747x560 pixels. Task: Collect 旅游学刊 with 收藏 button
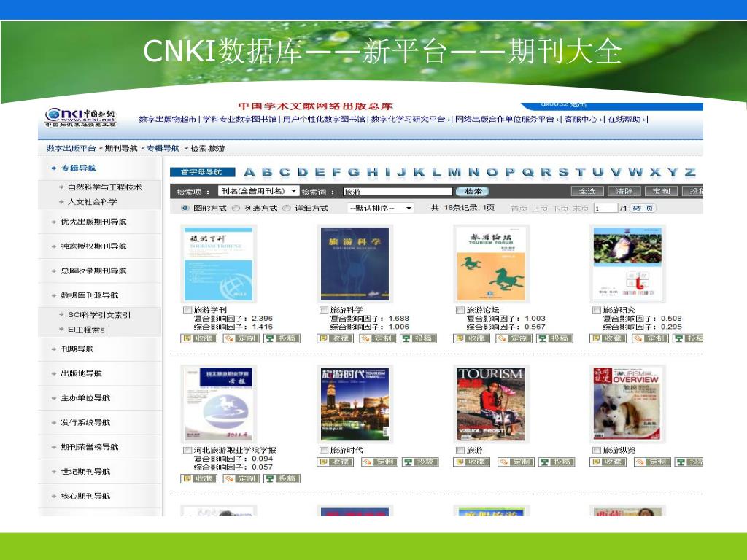coord(199,338)
